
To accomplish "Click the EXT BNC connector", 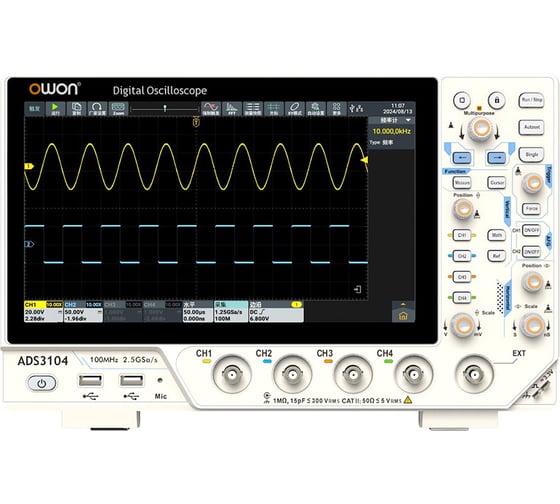I will pyautogui.click(x=474, y=375).
